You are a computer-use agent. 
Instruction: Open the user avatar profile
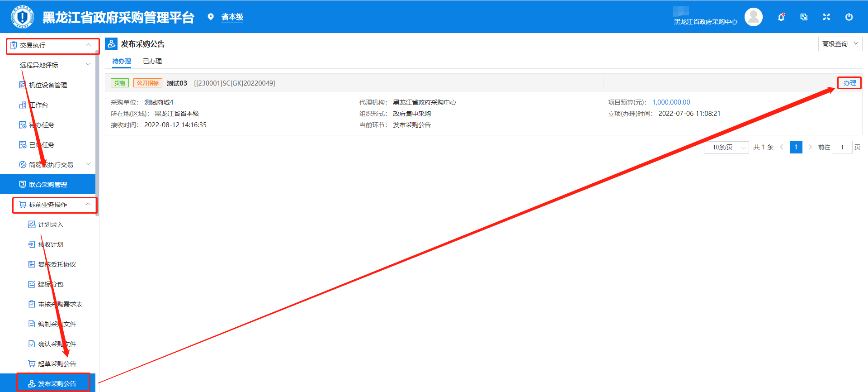(754, 17)
